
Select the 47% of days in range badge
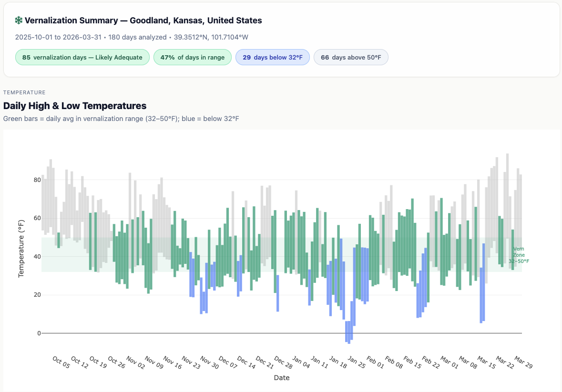tap(192, 57)
